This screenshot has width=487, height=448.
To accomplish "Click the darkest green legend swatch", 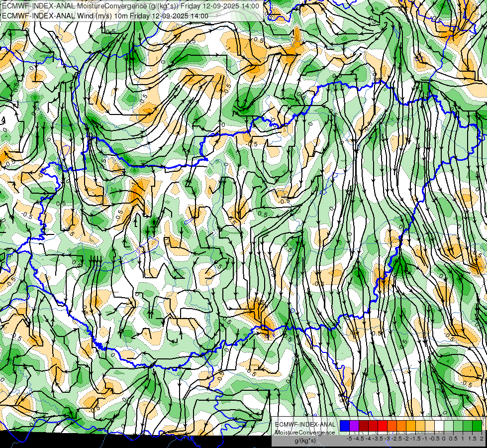I will point(478,426).
